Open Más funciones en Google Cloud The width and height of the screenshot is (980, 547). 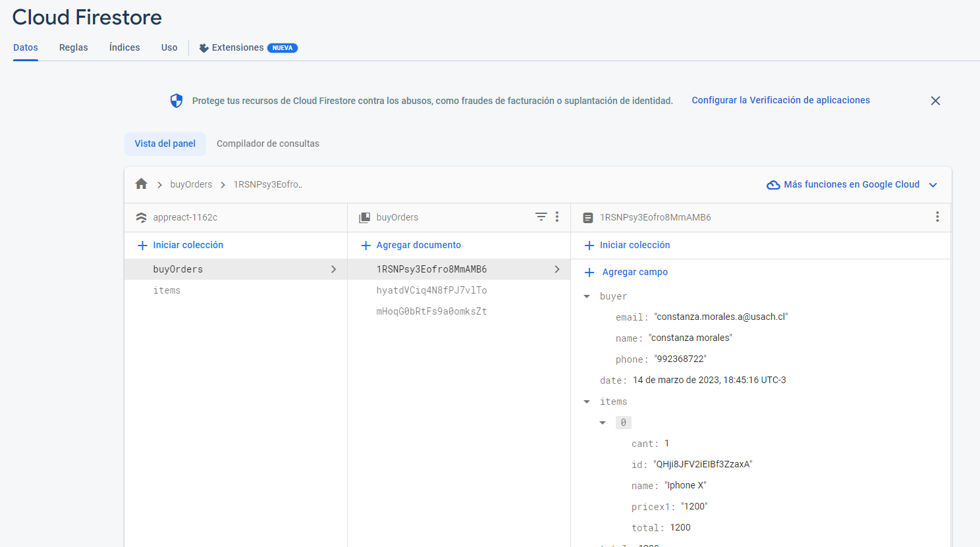pyautogui.click(x=852, y=184)
